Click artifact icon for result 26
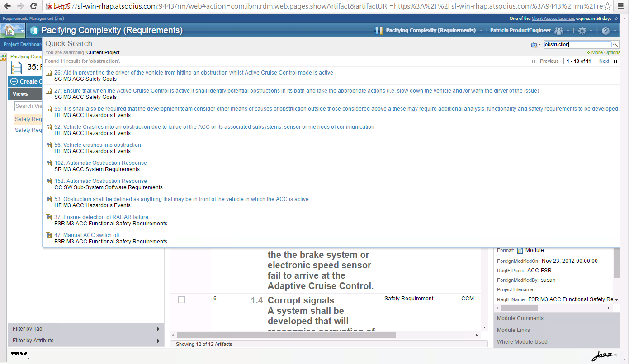Image resolution: width=629 pixels, height=364 pixels. 48,73
